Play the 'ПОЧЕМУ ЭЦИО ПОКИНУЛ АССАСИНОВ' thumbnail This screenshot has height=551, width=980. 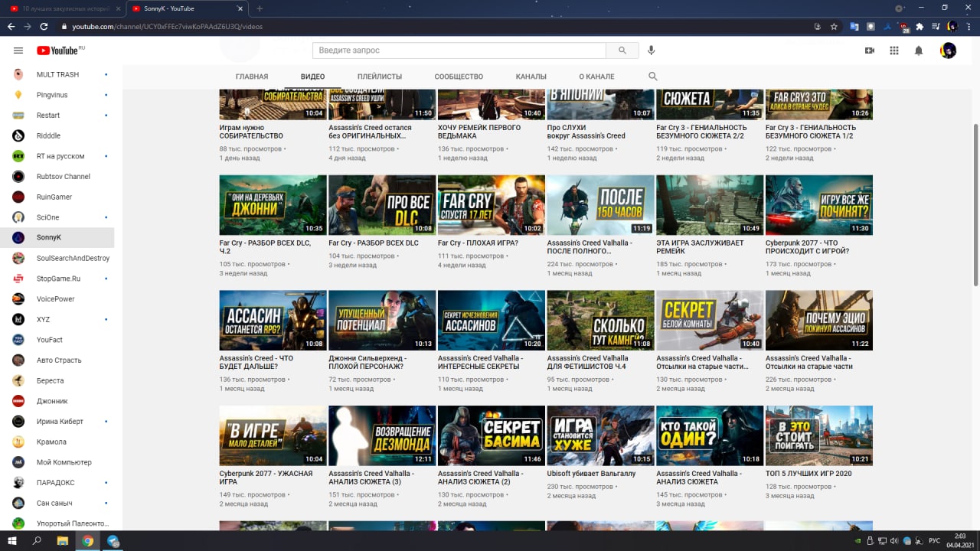click(818, 320)
